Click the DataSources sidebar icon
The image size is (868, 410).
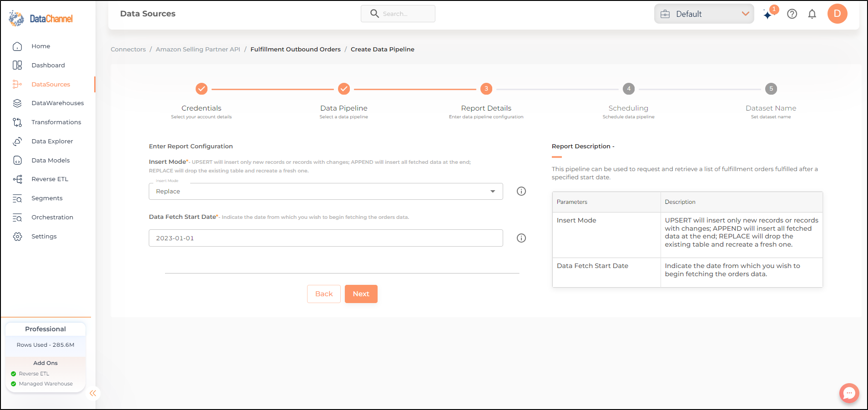[x=17, y=84]
